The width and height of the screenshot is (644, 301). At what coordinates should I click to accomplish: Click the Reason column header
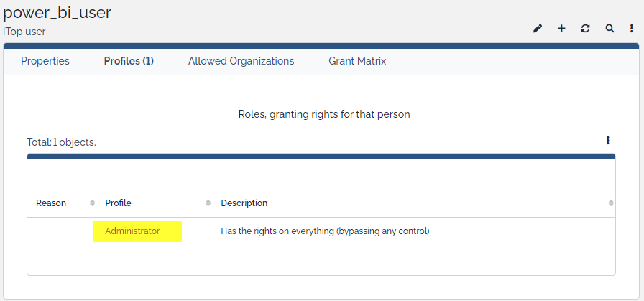click(x=51, y=203)
